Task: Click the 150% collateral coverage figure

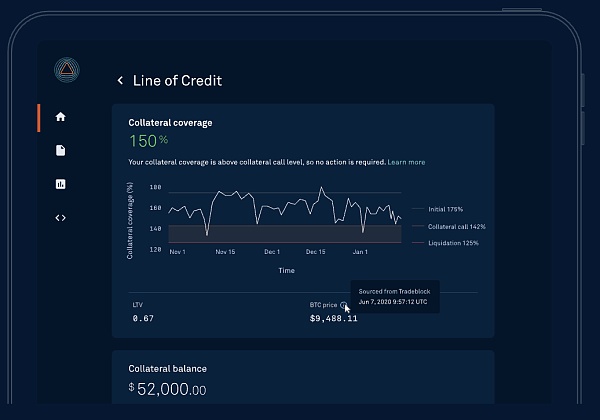Action: (146, 141)
